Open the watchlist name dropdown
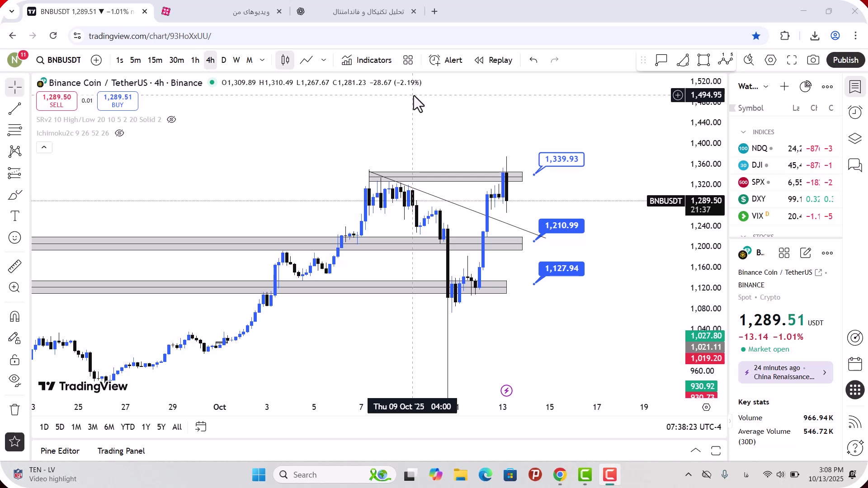 tap(753, 86)
